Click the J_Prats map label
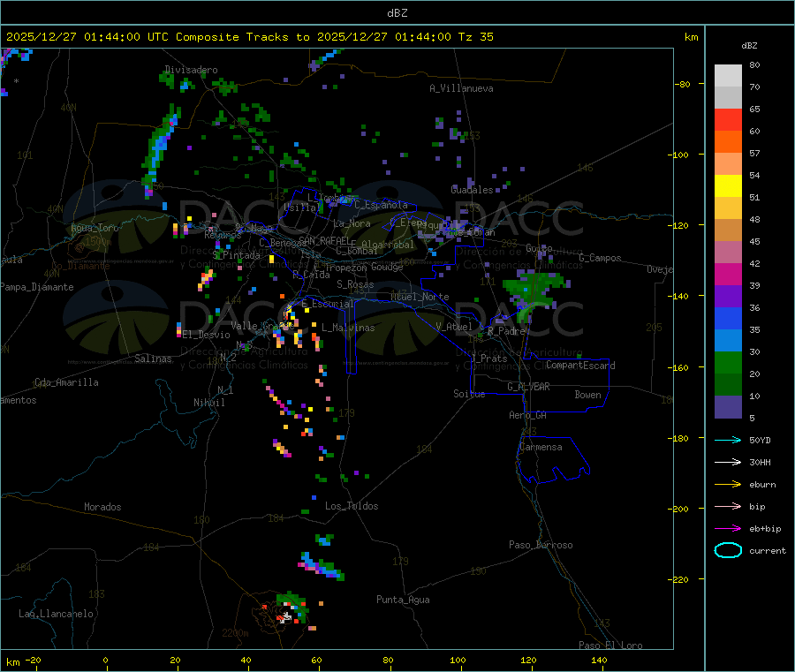The height and width of the screenshot is (672, 795). [x=489, y=359]
